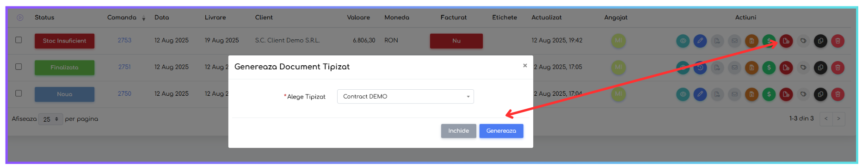Viewport: 868px width, 167px height.
Task: Click the Genereaza button
Action: click(501, 131)
